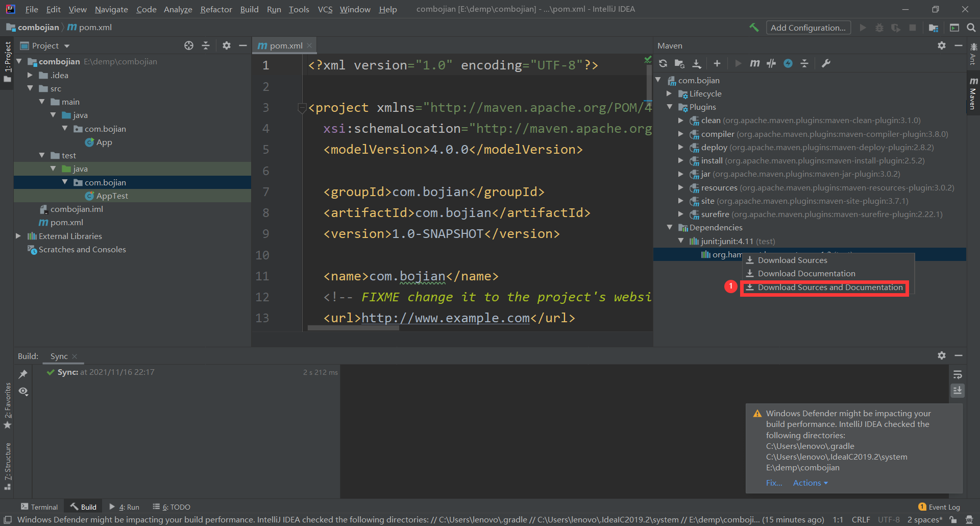Toggle Maven offline mode

tap(771, 63)
